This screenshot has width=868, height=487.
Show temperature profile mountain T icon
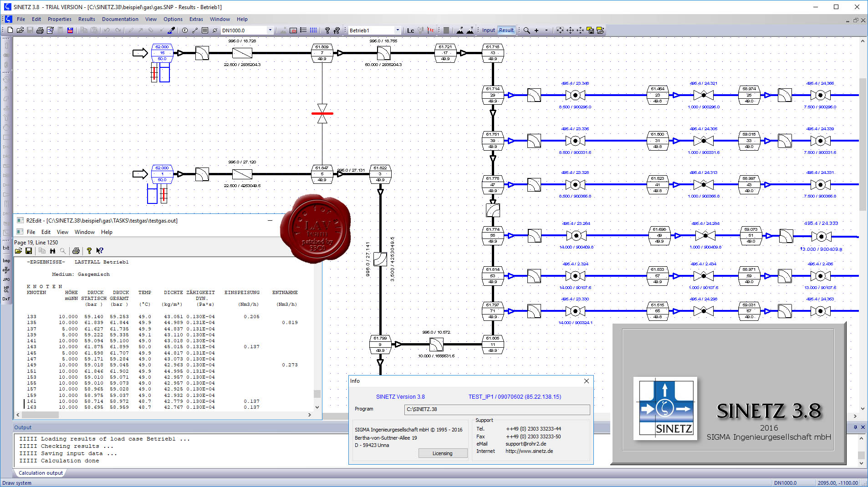(x=470, y=30)
